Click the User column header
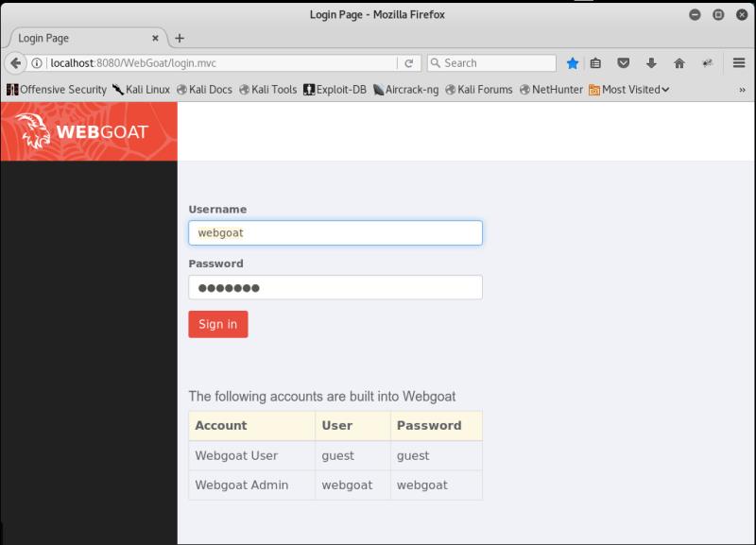The image size is (756, 545). click(x=352, y=425)
